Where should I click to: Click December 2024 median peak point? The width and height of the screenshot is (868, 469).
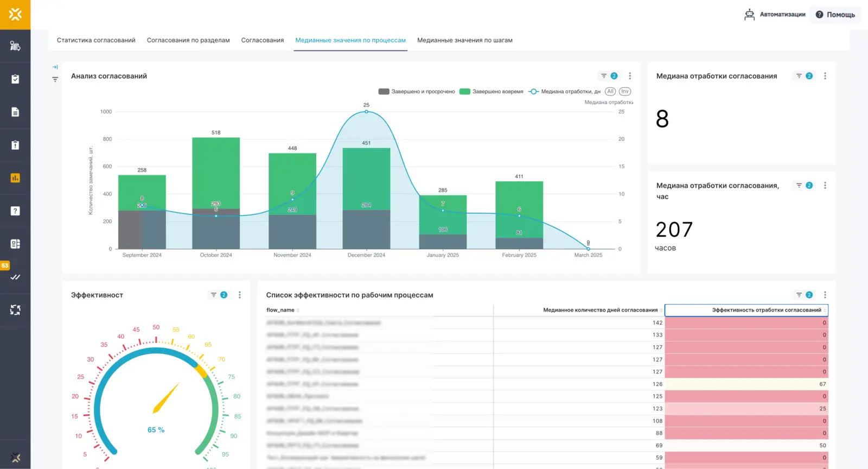pyautogui.click(x=366, y=112)
